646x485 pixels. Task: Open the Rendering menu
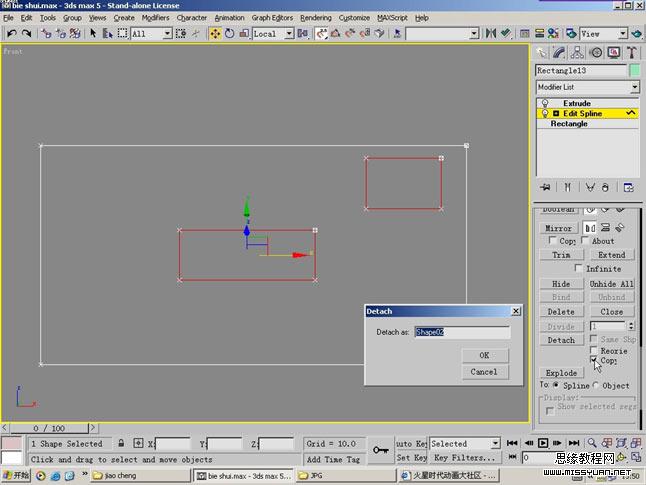[x=316, y=18]
